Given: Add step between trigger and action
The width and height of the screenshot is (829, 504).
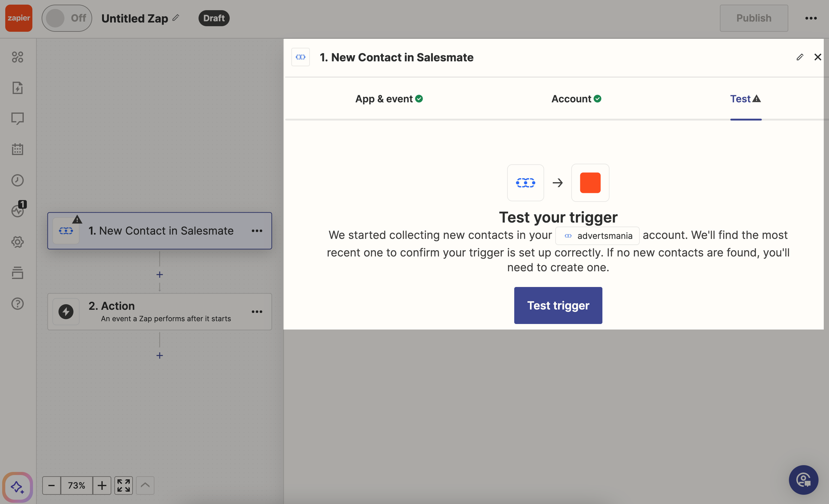Looking at the screenshot, I should (160, 275).
